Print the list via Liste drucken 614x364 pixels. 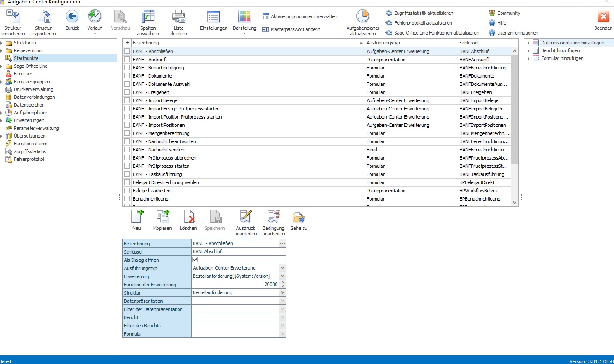179,22
